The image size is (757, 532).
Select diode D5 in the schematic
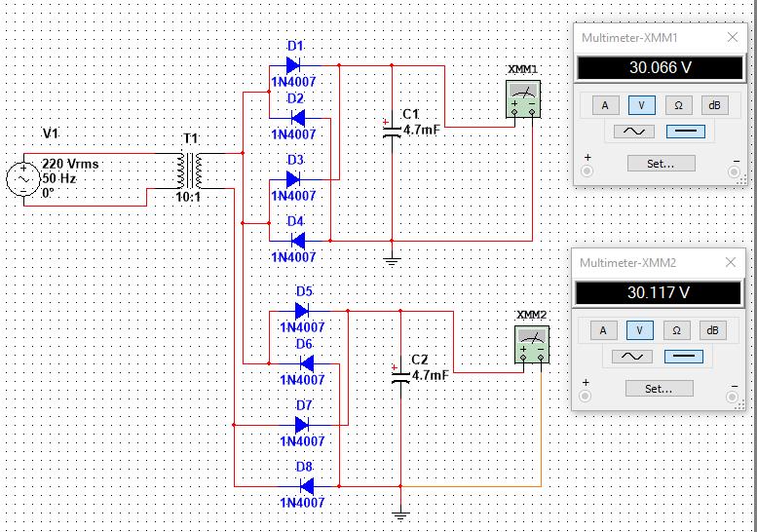click(302, 311)
